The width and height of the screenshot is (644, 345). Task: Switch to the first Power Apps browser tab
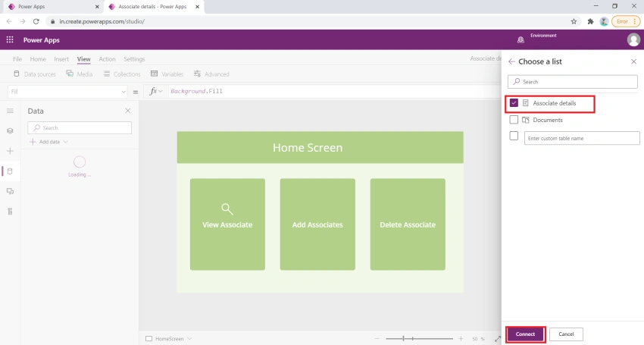pyautogui.click(x=52, y=7)
